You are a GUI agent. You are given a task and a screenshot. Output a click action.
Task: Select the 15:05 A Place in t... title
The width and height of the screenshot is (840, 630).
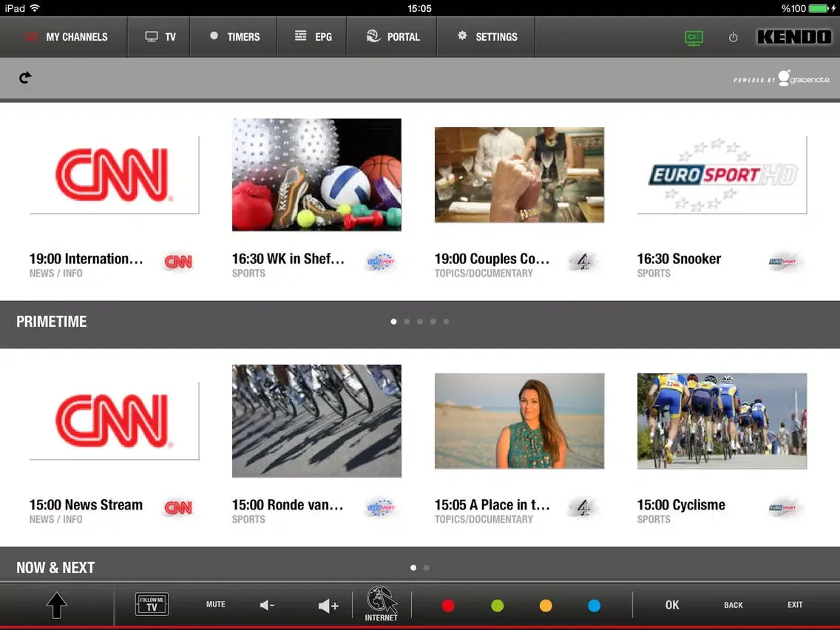click(x=492, y=504)
